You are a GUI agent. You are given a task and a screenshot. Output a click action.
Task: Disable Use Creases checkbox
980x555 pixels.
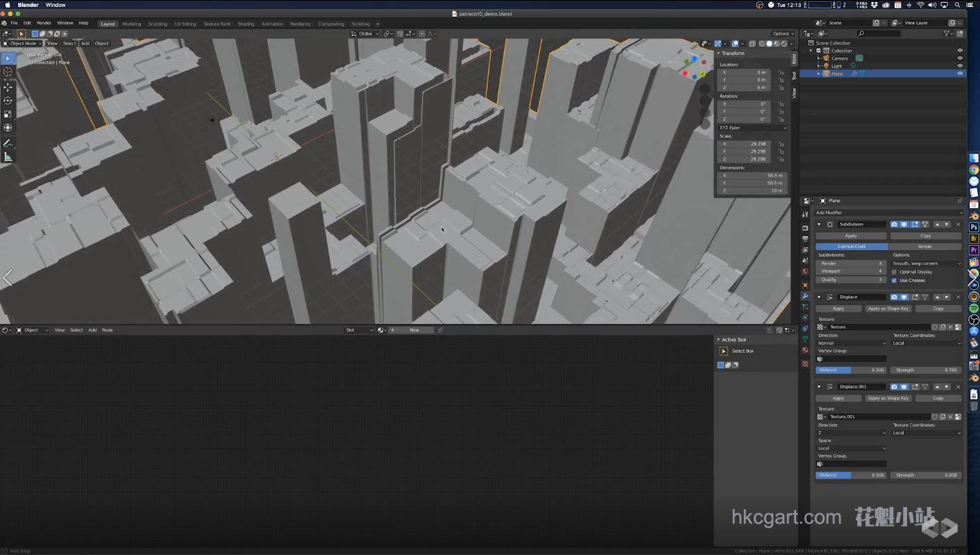(x=894, y=280)
